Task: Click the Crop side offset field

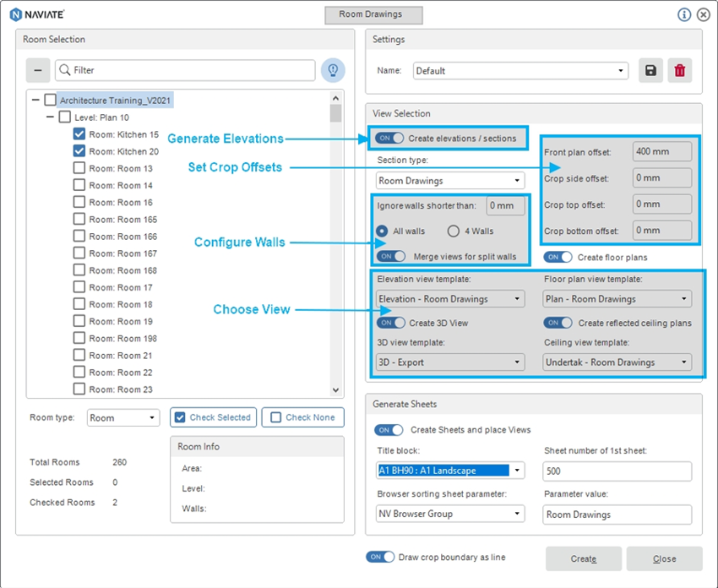Action: (x=662, y=177)
